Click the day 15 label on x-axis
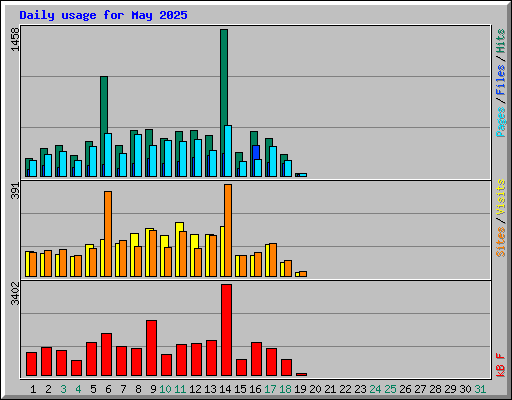This screenshot has width=512, height=400. click(x=240, y=389)
